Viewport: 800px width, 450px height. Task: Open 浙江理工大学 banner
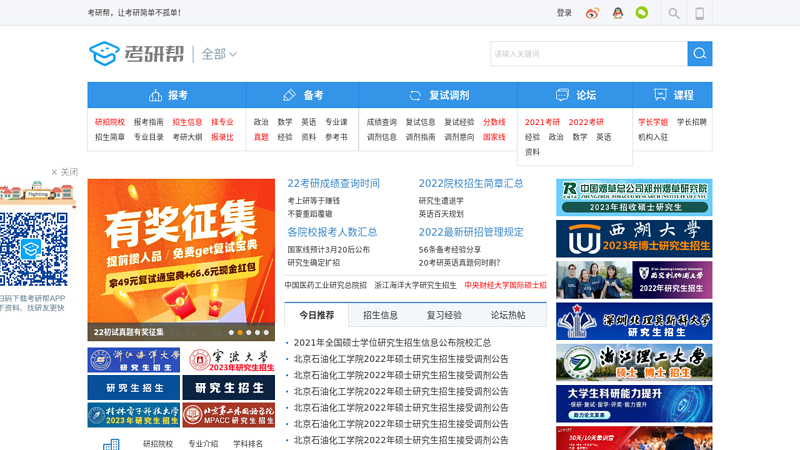[634, 362]
